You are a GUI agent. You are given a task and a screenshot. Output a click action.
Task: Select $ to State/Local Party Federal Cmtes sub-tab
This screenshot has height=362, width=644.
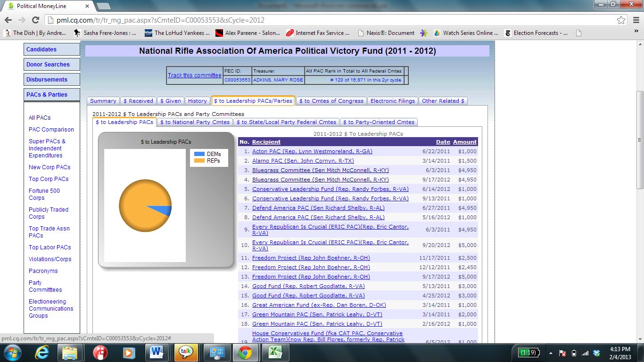pos(287,122)
